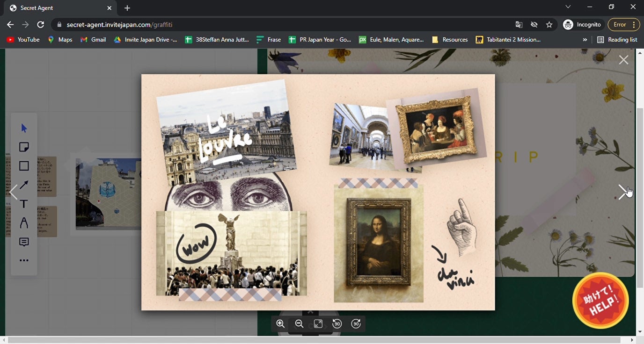Select the text T tool

(24, 204)
